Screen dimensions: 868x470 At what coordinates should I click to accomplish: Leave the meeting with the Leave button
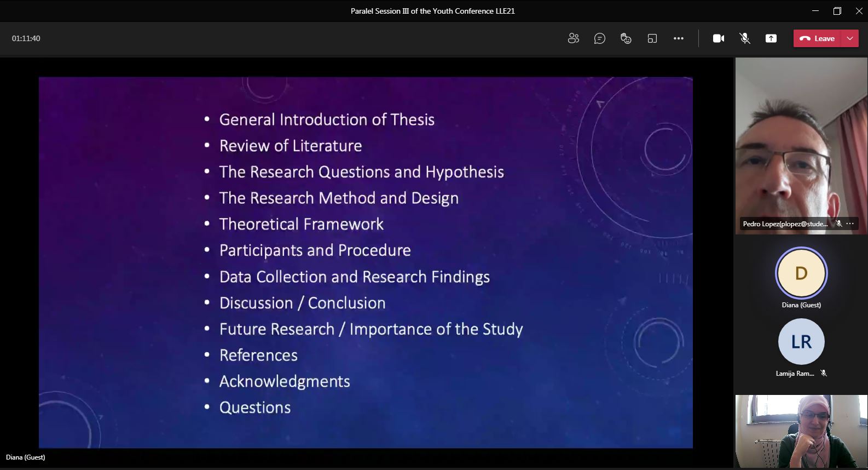[x=817, y=38]
